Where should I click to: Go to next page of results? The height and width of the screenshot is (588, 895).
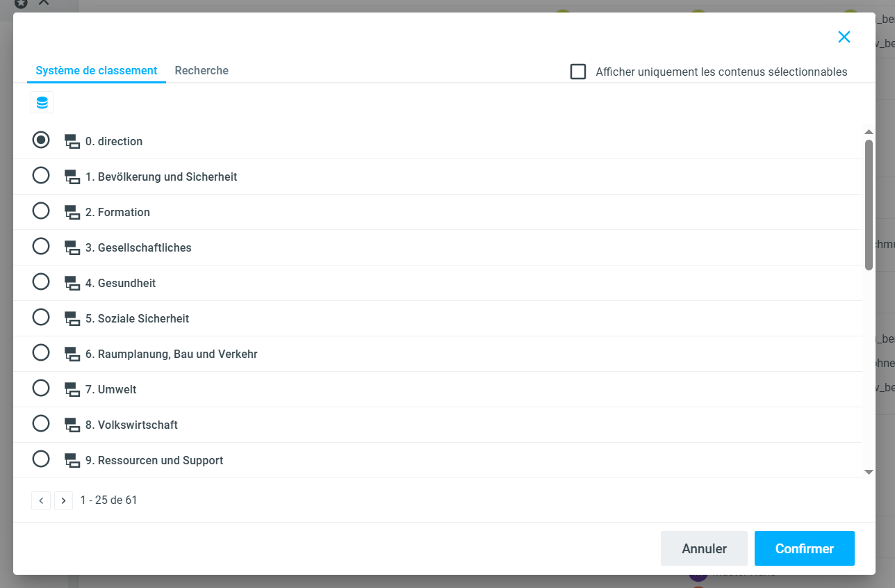[x=64, y=500]
